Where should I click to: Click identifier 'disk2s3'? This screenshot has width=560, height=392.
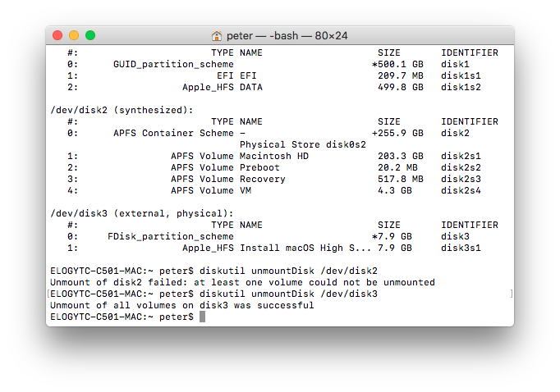[461, 179]
